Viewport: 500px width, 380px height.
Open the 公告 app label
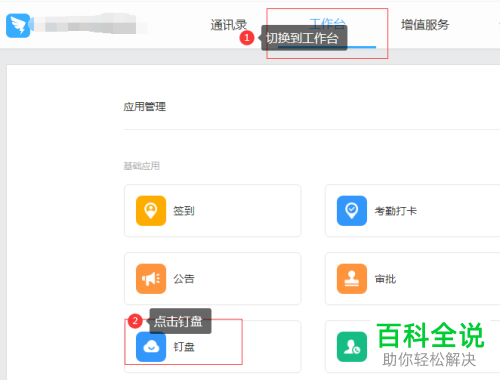coord(184,279)
